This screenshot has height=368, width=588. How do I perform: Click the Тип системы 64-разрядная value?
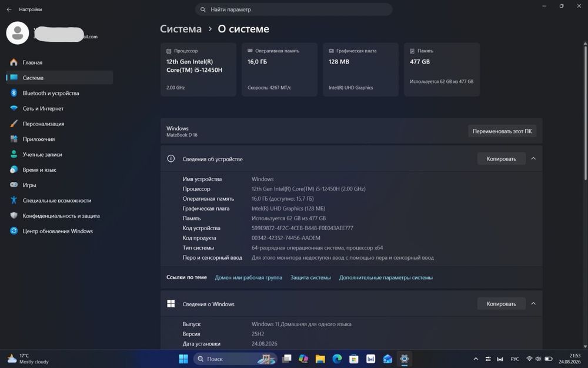(318, 247)
